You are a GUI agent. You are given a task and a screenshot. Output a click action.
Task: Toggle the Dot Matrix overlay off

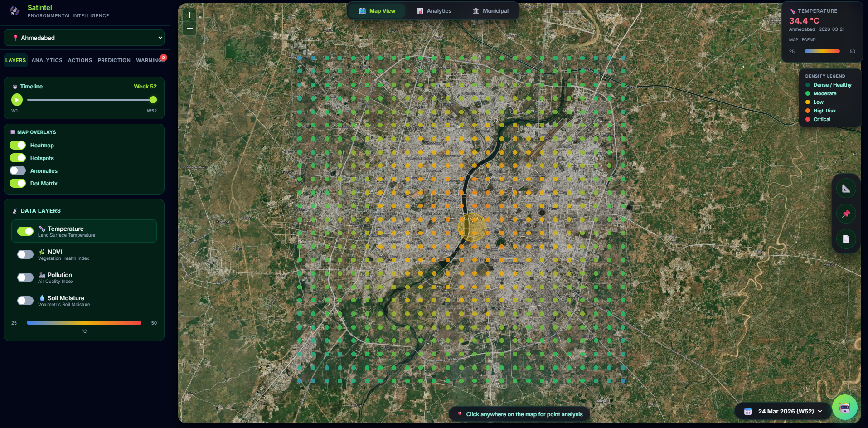pos(18,183)
